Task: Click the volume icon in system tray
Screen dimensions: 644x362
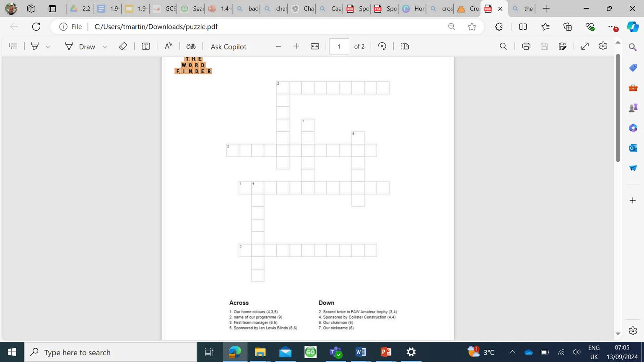Action: point(576,352)
